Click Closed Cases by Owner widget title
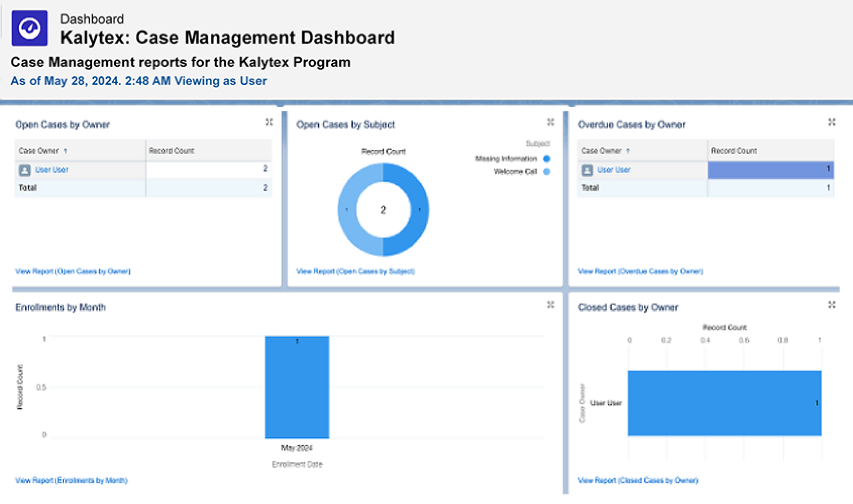The image size is (853, 504). 628,308
